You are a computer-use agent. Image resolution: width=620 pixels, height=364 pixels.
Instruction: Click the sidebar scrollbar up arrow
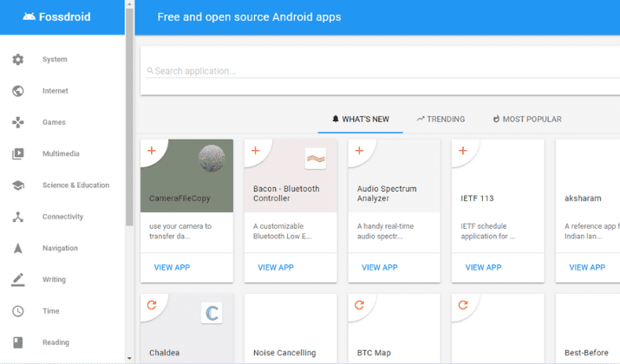coord(129,4)
